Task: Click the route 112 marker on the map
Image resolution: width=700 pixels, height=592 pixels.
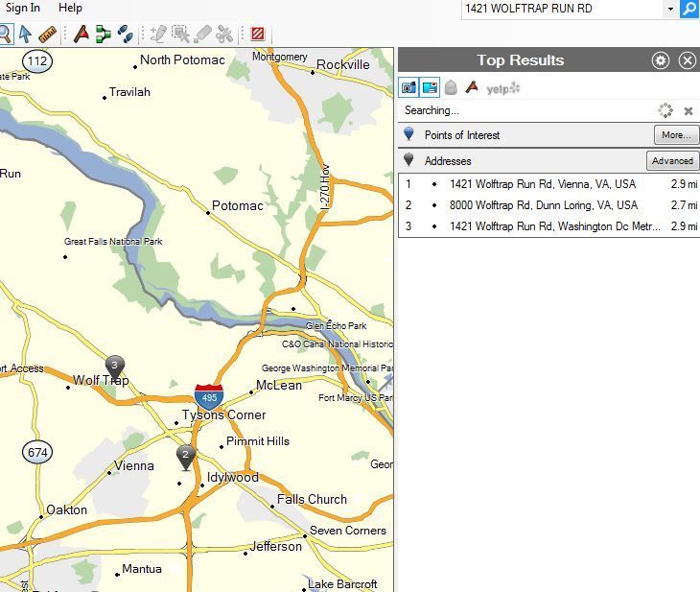Action: click(37, 61)
